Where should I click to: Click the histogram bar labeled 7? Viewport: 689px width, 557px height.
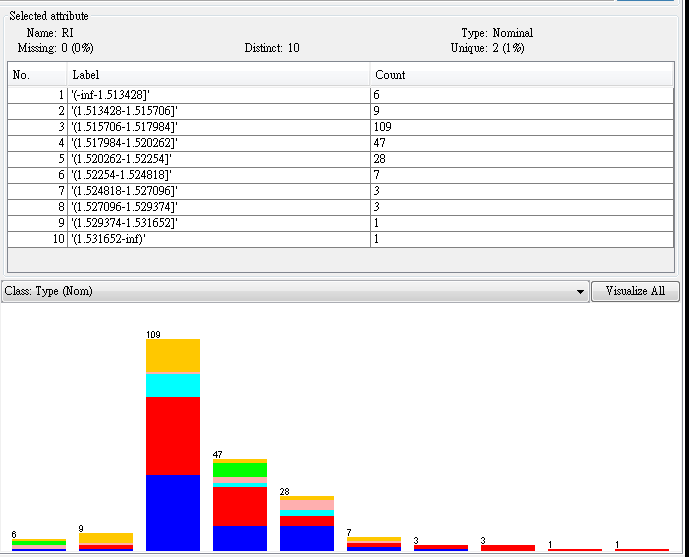[374, 544]
